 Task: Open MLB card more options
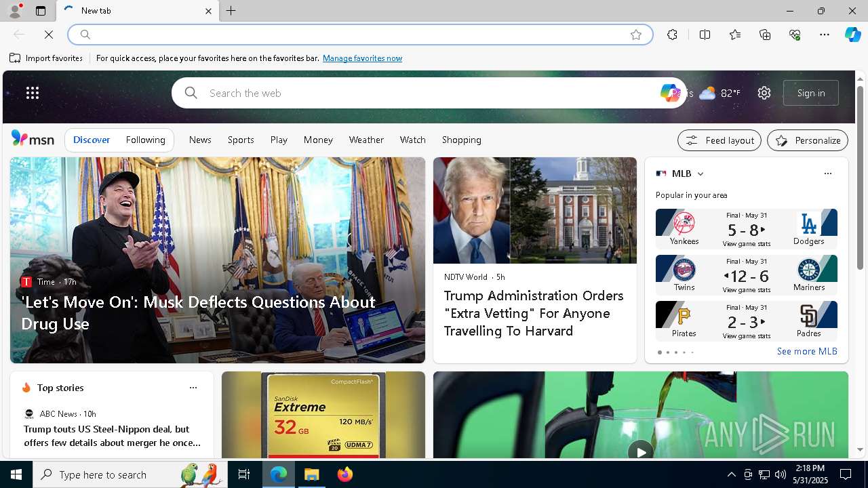[x=827, y=174]
